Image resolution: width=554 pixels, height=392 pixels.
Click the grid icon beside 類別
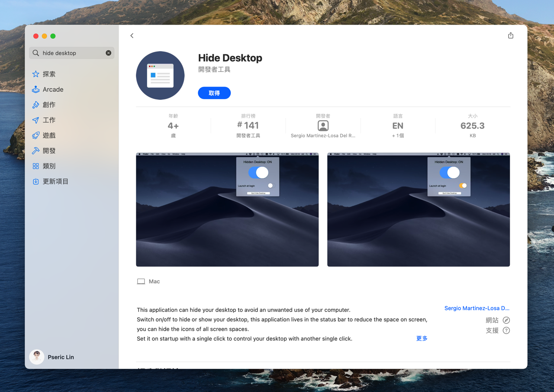pyautogui.click(x=36, y=166)
